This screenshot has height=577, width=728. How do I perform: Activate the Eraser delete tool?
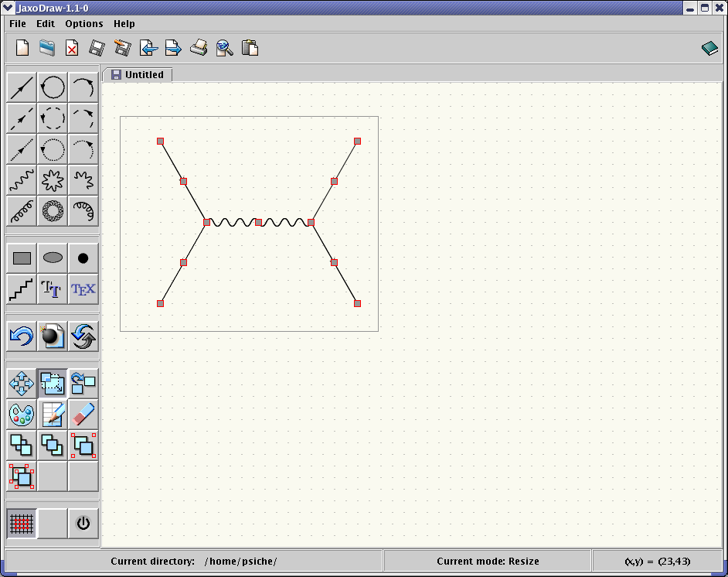(x=83, y=415)
